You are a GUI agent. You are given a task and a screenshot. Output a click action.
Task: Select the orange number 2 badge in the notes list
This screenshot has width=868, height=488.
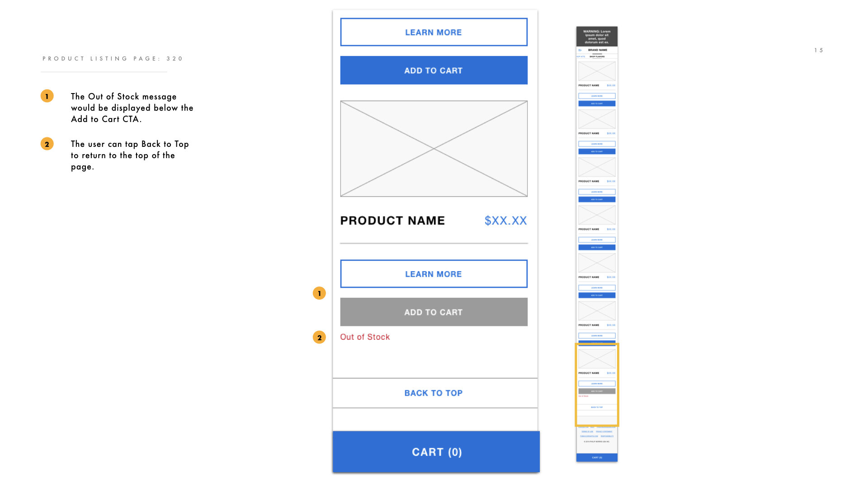47,144
